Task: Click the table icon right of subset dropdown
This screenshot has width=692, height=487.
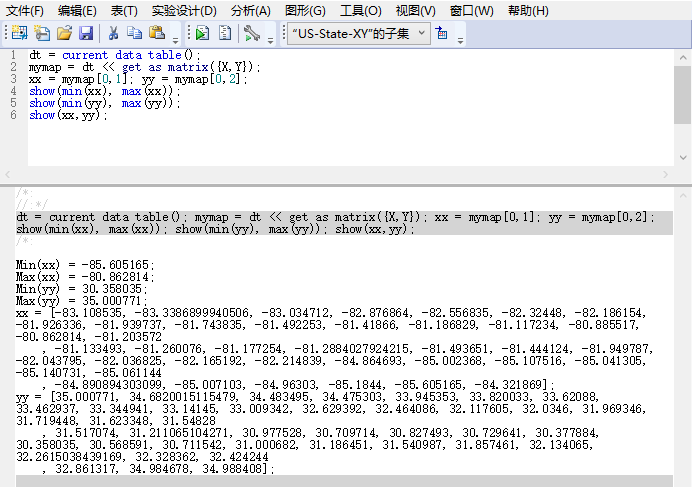Action: tap(442, 34)
